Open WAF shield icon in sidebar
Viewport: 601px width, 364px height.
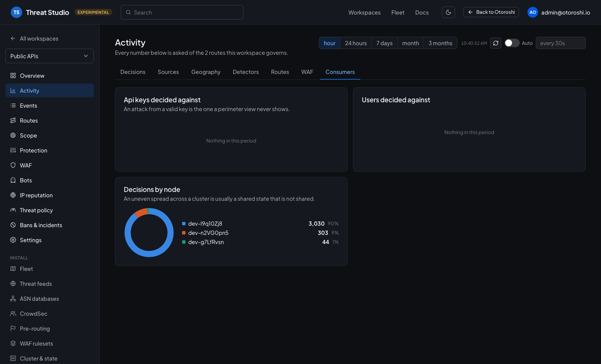[13, 166]
